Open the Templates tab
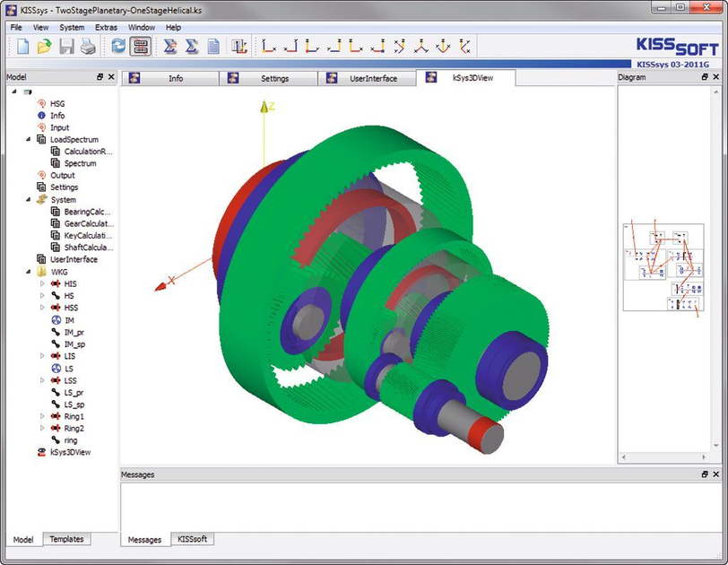 [x=67, y=539]
